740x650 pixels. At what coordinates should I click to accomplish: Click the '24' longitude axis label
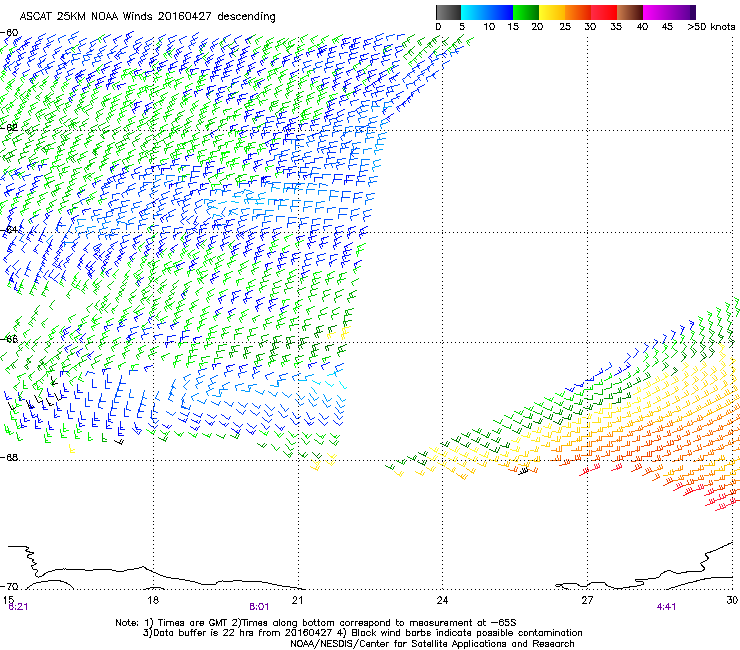click(442, 599)
